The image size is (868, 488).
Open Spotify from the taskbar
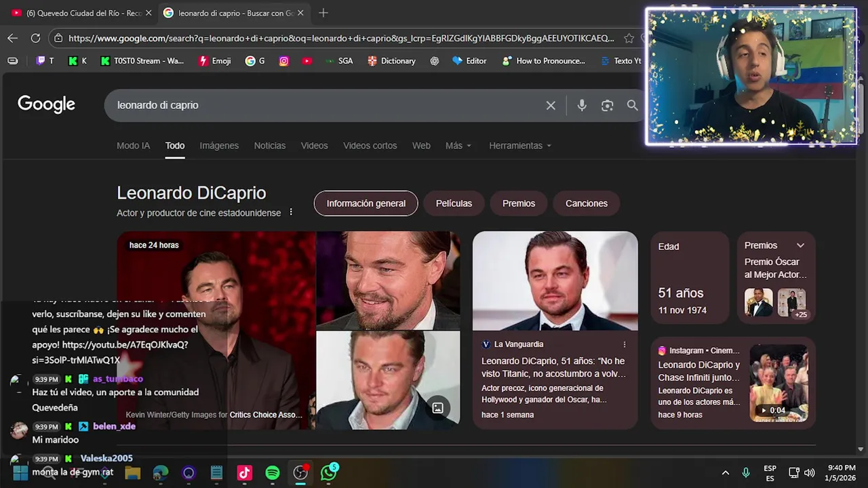click(x=272, y=472)
